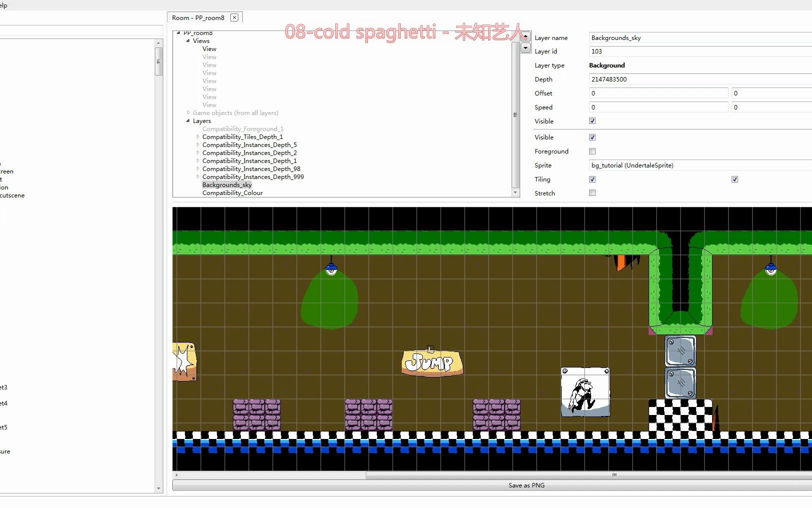Click the left panel scroll up arrow

click(x=158, y=43)
